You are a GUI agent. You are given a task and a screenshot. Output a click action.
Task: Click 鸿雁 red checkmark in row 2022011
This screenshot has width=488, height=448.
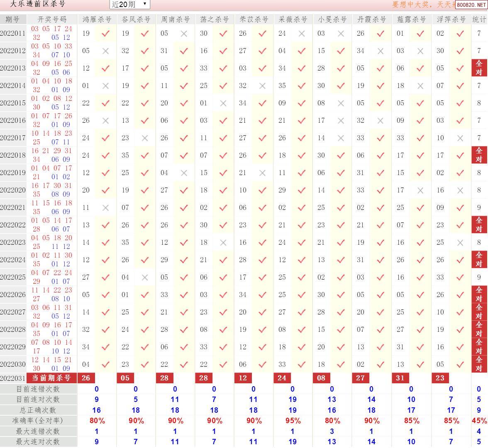[x=105, y=34]
